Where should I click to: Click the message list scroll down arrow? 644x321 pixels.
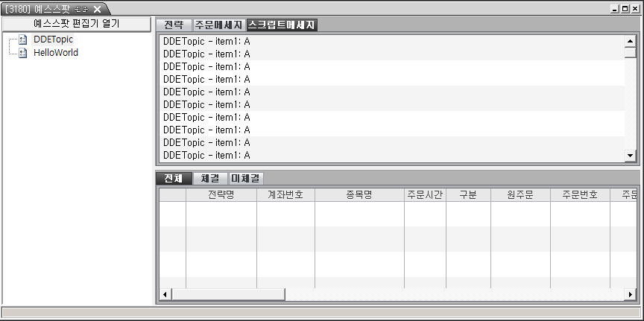(x=631, y=156)
